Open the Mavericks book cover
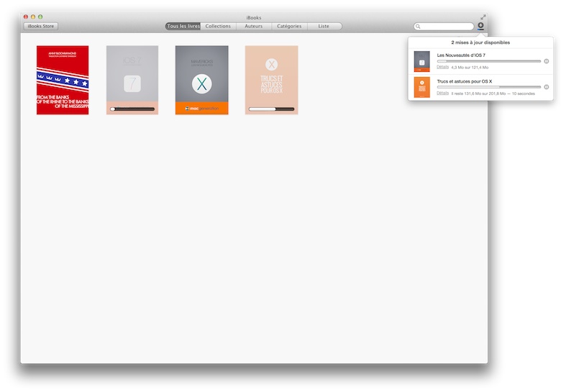The height and width of the screenshot is (392, 561). [202, 80]
